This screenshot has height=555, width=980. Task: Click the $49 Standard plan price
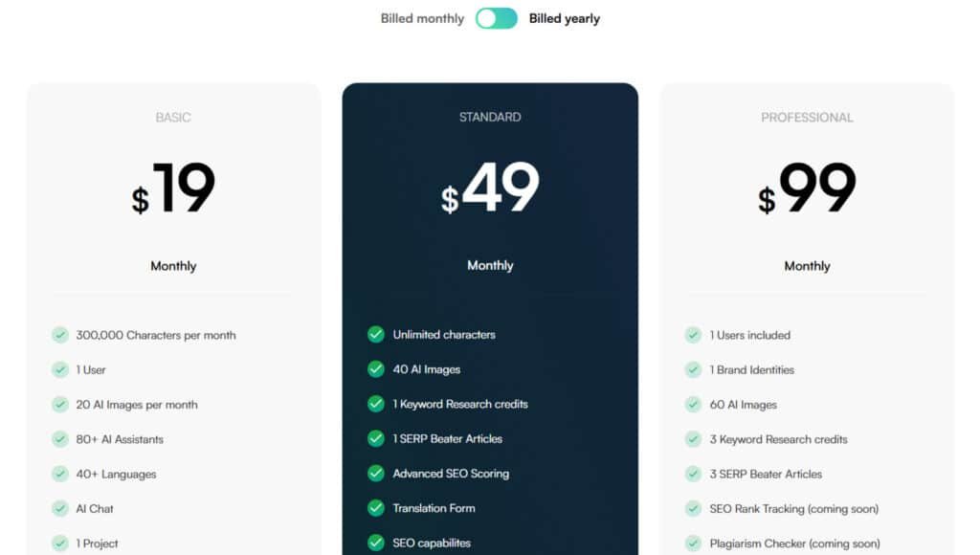(490, 189)
